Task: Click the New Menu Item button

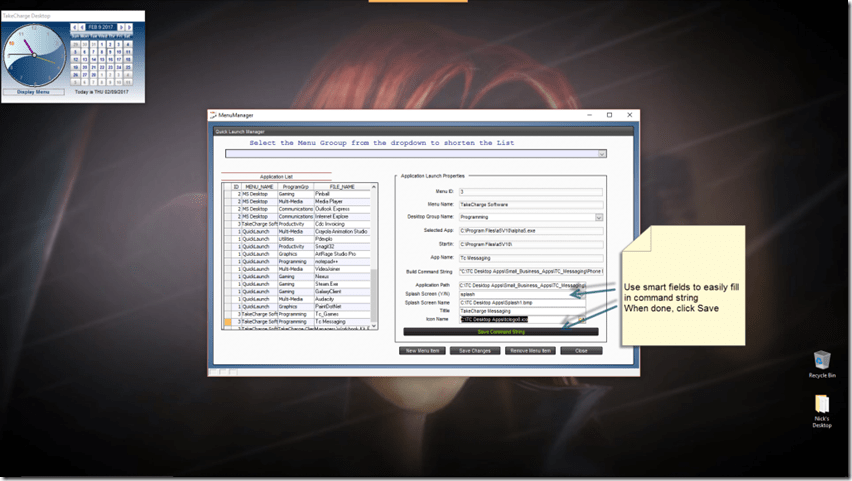Action: [423, 351]
